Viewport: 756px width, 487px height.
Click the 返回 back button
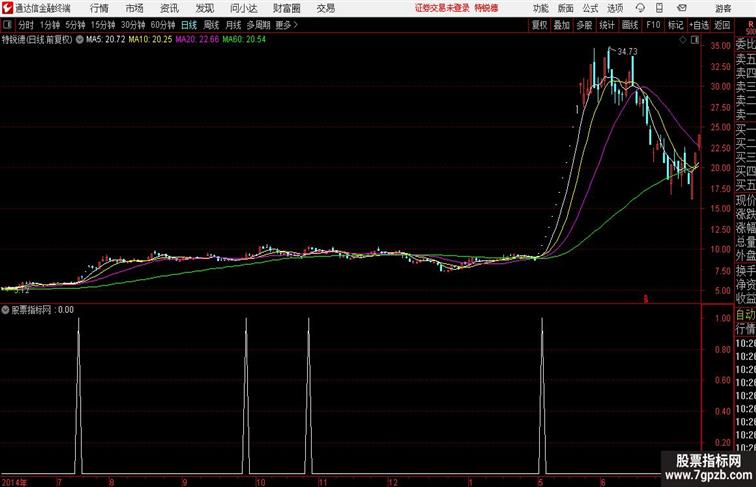point(722,25)
